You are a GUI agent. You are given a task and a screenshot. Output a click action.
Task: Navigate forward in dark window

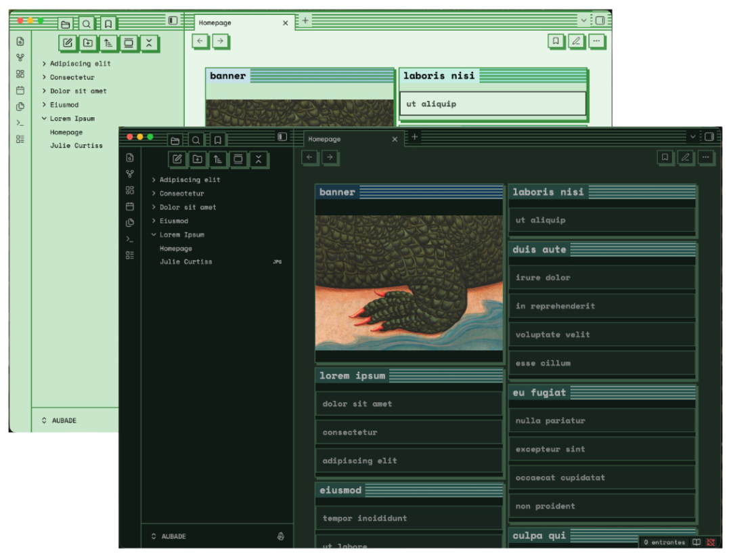[330, 157]
